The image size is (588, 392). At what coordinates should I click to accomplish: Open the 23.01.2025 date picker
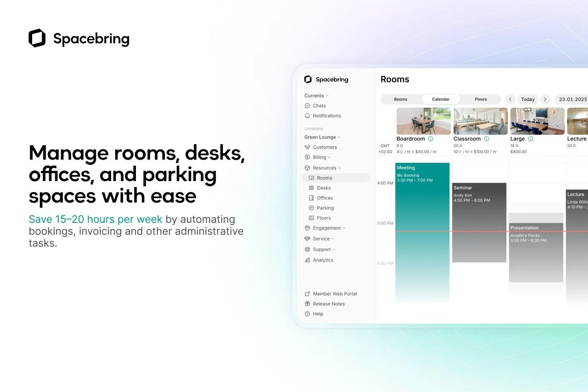pyautogui.click(x=572, y=99)
